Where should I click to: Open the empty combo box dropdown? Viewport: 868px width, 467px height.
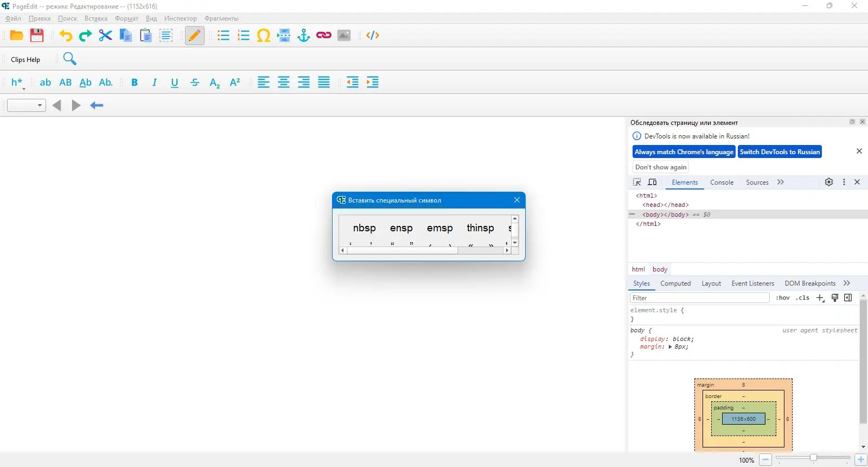(27, 105)
